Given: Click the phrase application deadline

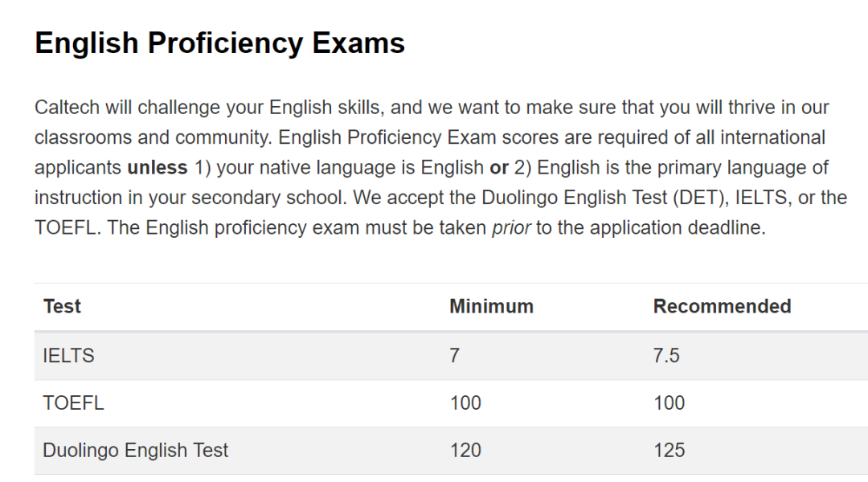Looking at the screenshot, I should click(x=678, y=228).
